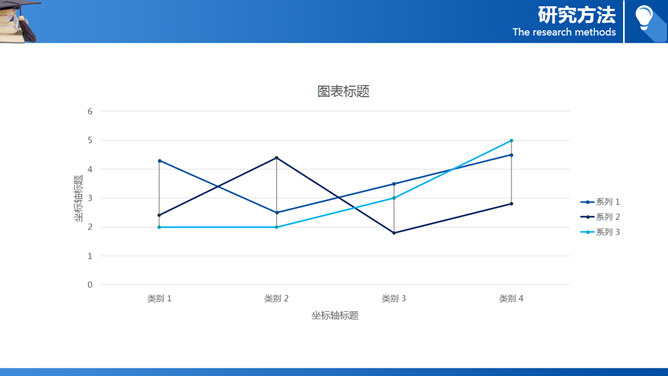Image resolution: width=668 pixels, height=376 pixels.
Task: Select legend entry 系列 2
Action: point(600,217)
